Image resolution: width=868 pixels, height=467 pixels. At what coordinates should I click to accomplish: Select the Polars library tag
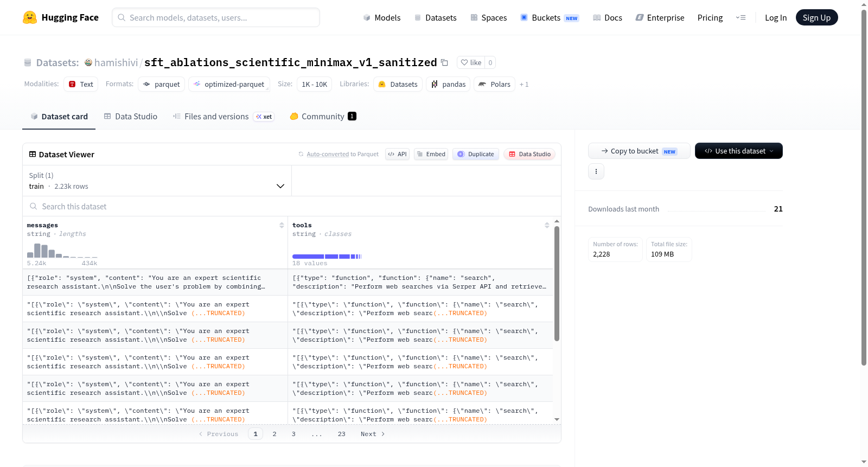[494, 84]
